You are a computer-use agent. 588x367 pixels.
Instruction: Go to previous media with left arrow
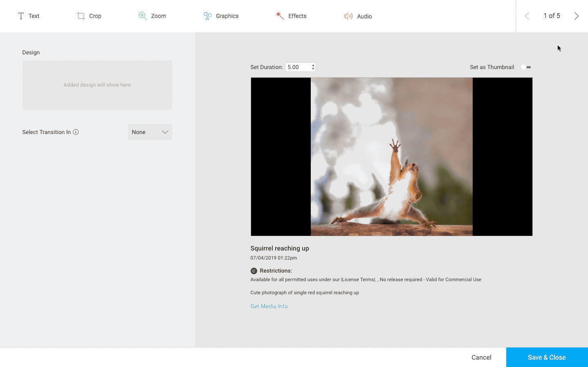[527, 16]
